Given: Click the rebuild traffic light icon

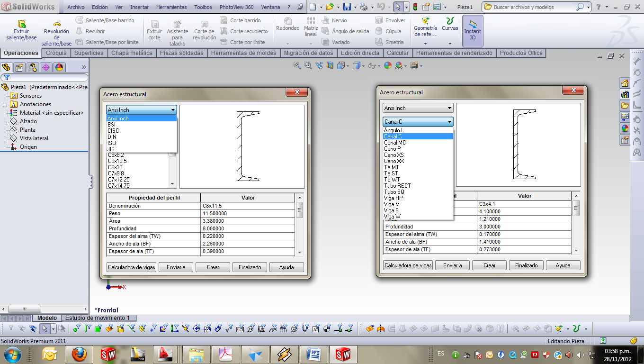Looking at the screenshot, I should pos(415,7).
